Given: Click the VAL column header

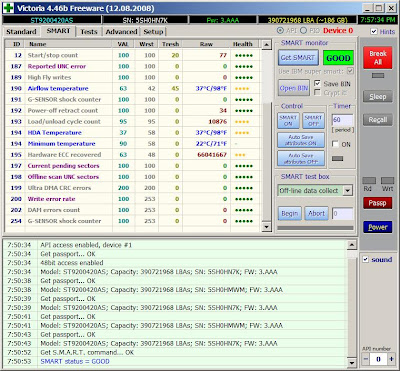Looking at the screenshot, I should tap(123, 44).
